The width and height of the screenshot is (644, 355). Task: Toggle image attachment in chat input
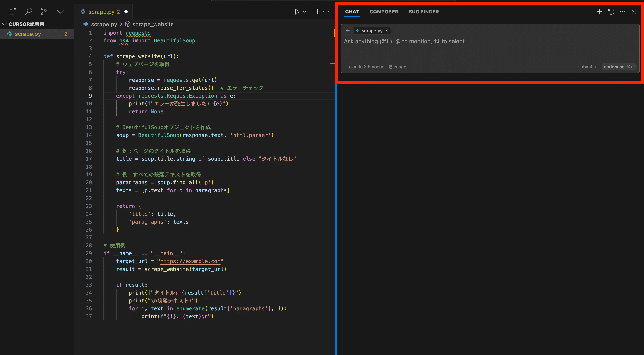click(398, 67)
